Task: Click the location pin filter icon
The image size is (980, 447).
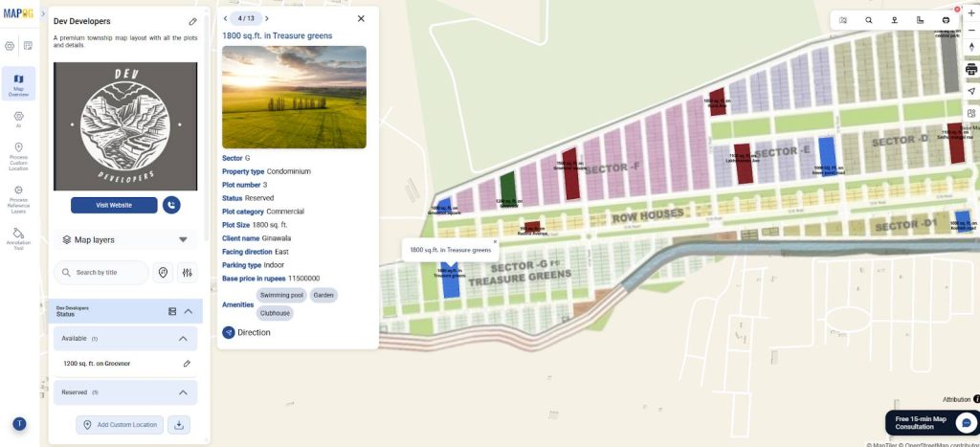Action: [x=163, y=273]
